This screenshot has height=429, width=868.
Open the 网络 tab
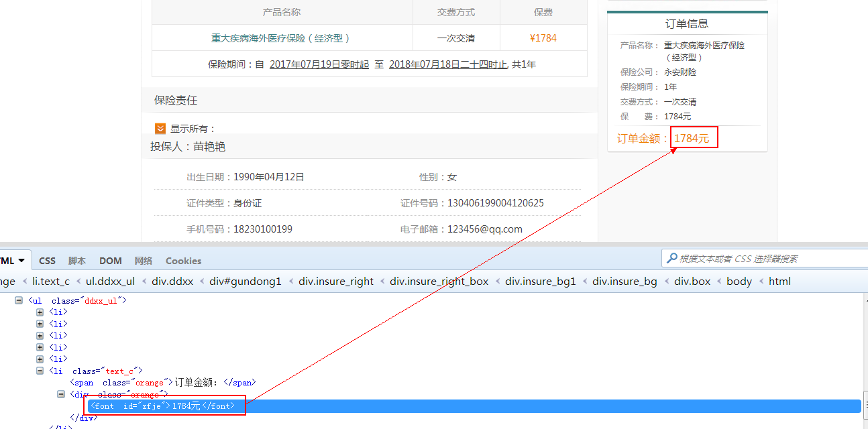click(x=144, y=261)
